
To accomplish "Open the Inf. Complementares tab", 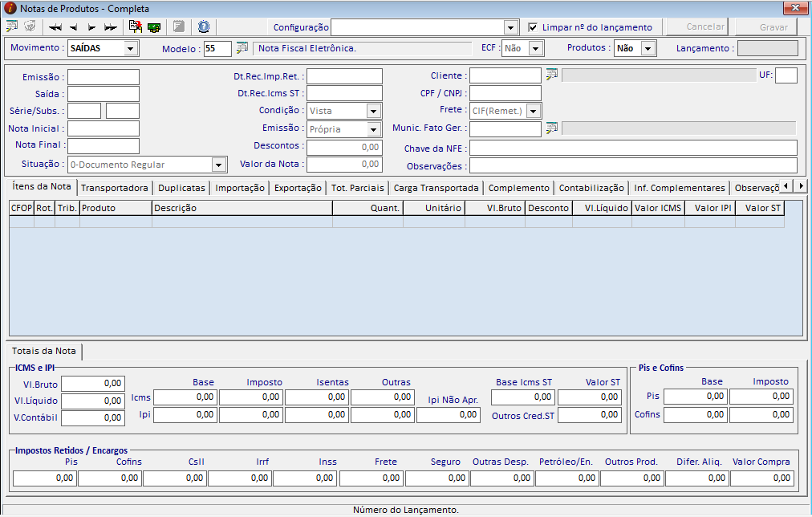I will coord(680,188).
